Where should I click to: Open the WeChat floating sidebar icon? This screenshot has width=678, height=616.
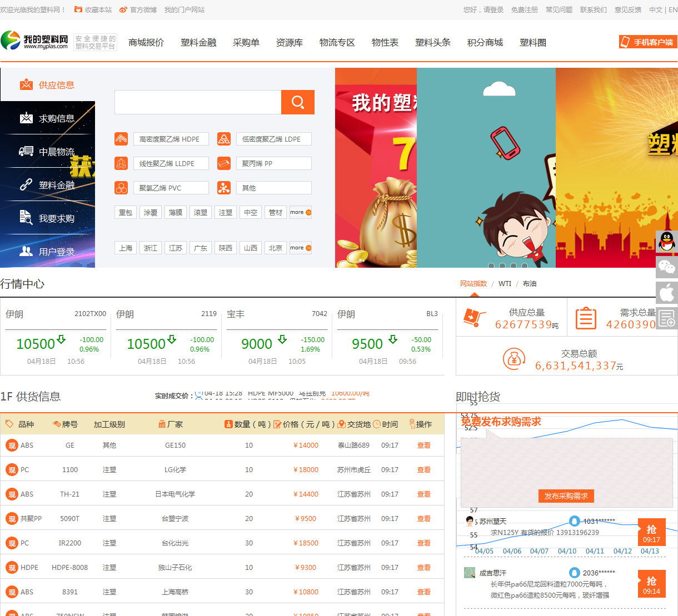tap(667, 267)
